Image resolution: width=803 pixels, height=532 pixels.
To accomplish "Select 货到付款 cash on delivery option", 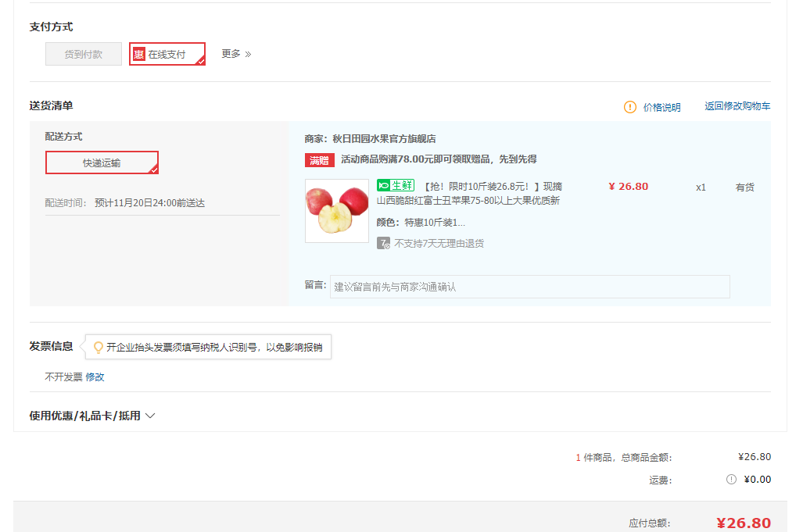I will (x=84, y=54).
